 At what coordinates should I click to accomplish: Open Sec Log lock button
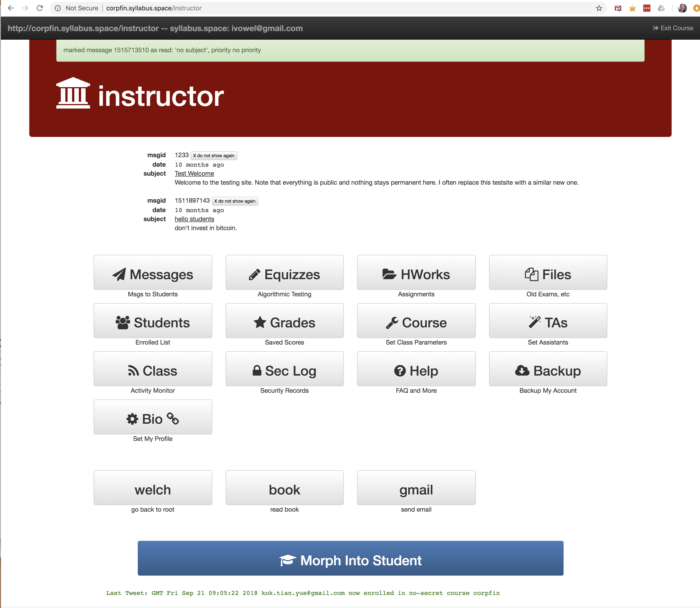284,369
